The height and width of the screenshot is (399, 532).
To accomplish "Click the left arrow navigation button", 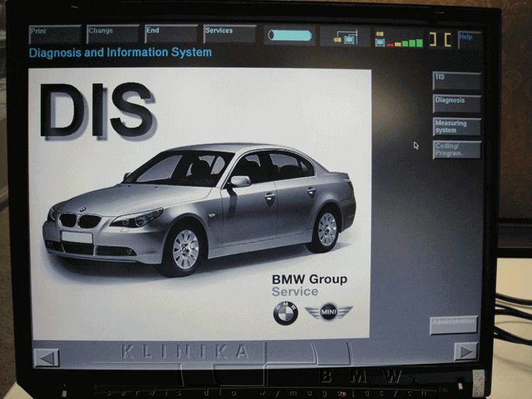I will (47, 358).
